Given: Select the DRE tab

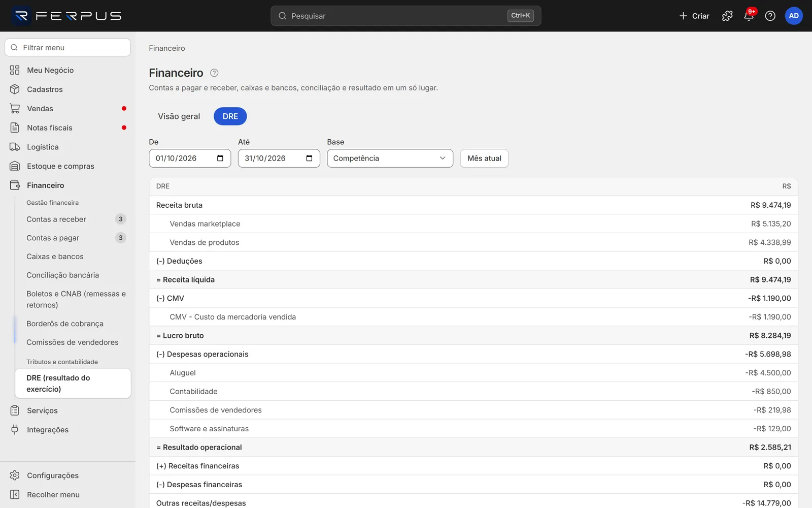Looking at the screenshot, I should [x=230, y=116].
